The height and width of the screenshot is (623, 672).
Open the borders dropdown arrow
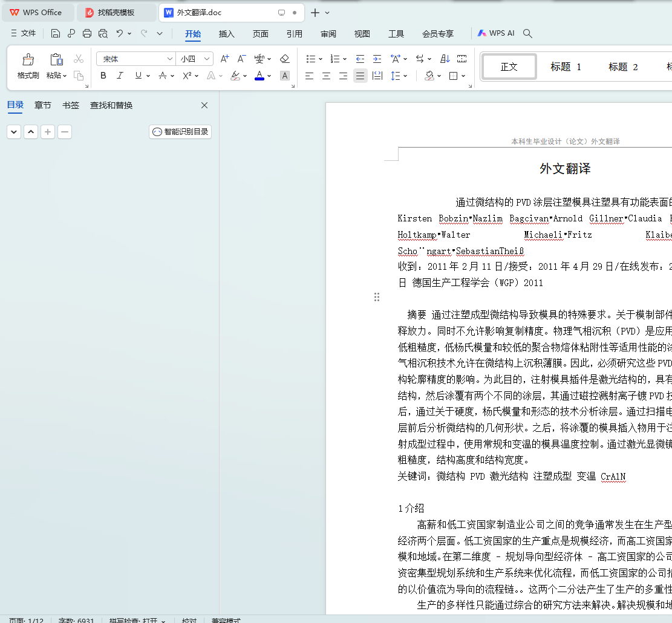(x=464, y=76)
